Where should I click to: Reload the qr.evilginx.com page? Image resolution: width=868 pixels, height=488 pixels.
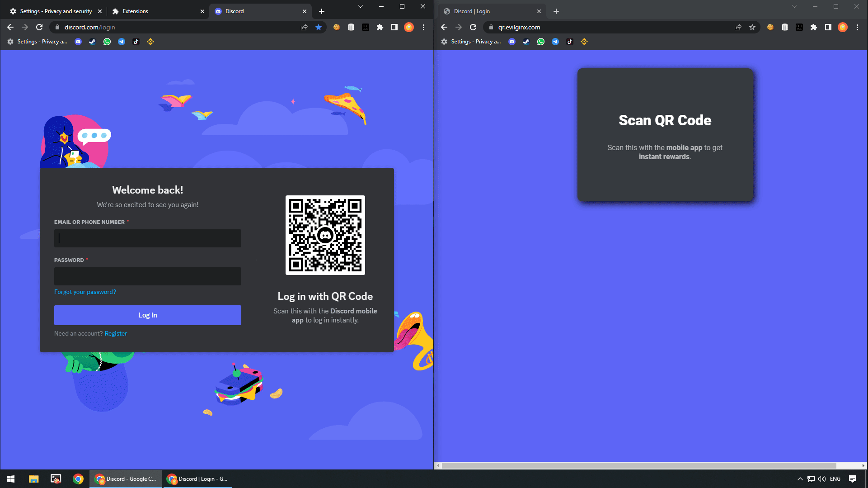(473, 28)
